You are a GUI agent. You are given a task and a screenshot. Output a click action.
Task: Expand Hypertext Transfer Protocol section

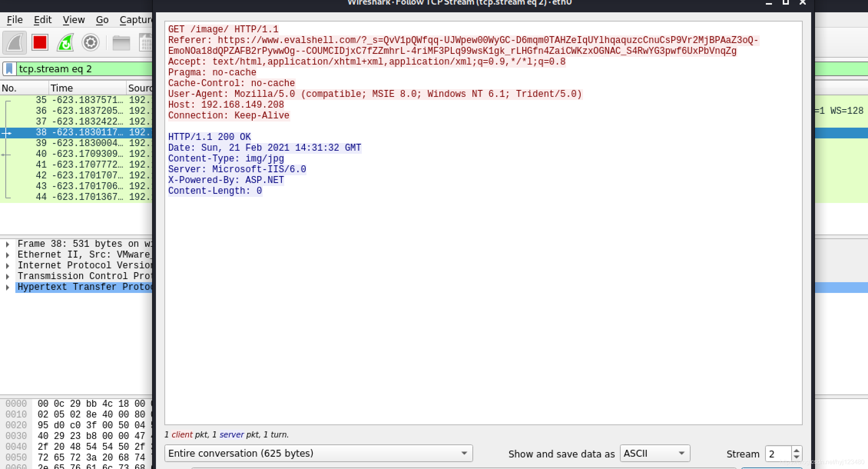click(7, 287)
